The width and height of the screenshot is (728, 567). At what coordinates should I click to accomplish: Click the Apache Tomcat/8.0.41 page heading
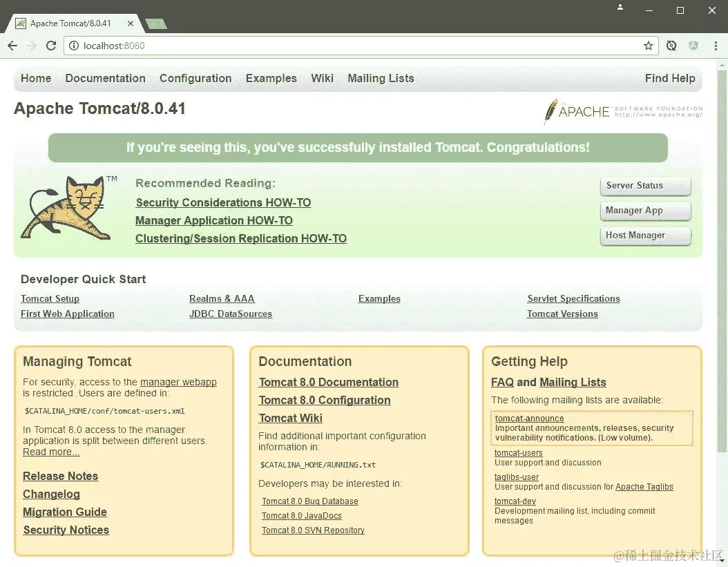click(100, 108)
